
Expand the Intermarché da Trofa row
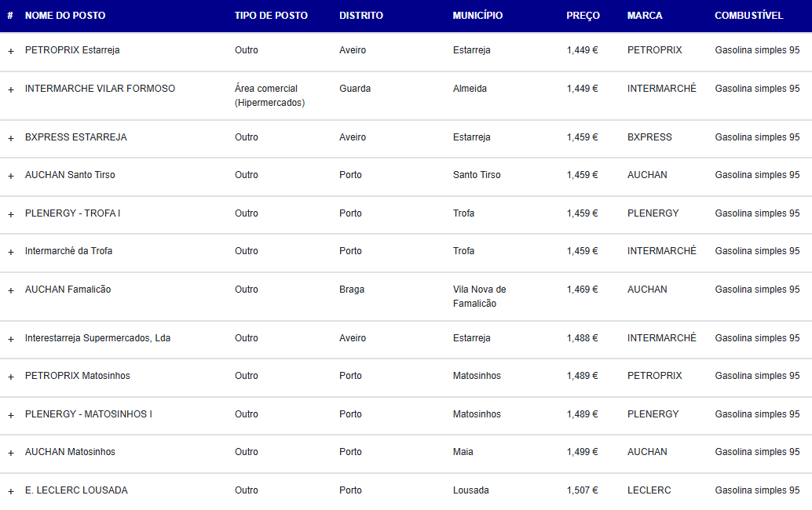tap(10, 252)
